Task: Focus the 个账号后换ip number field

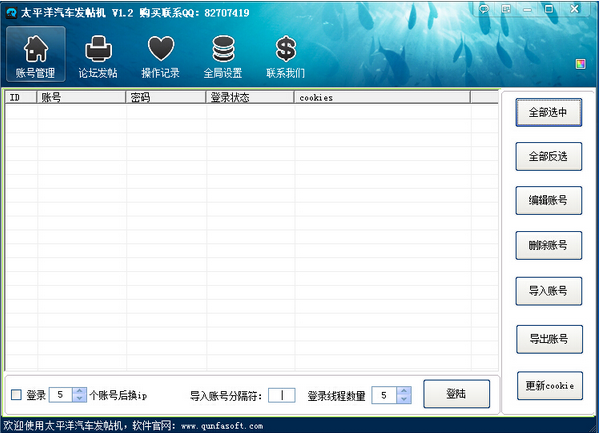Action: click(x=60, y=395)
